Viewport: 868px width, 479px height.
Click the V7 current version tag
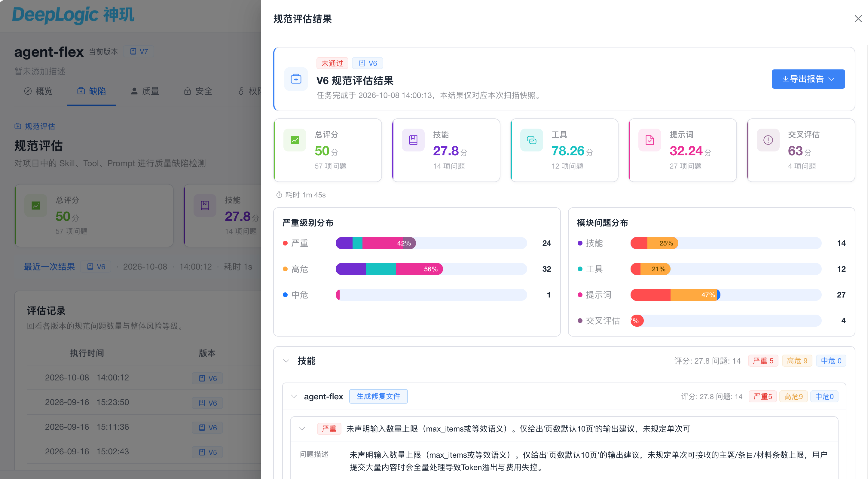point(139,52)
